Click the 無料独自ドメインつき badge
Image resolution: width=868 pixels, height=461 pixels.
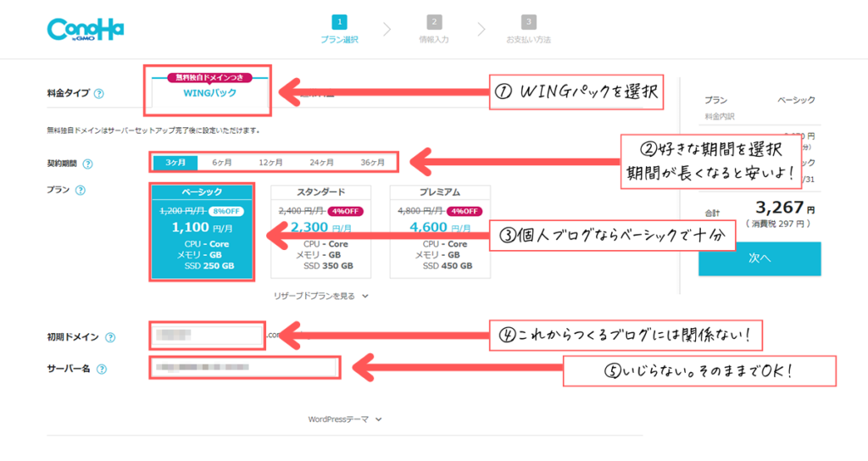(210, 77)
